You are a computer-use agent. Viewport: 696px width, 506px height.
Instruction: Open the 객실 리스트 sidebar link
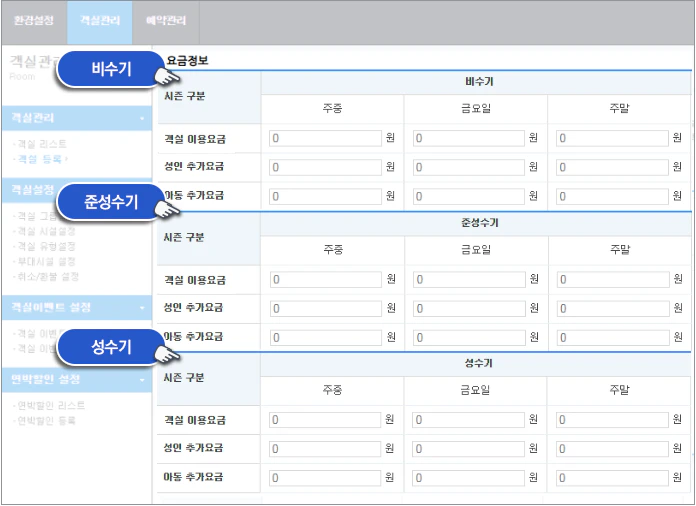42,144
